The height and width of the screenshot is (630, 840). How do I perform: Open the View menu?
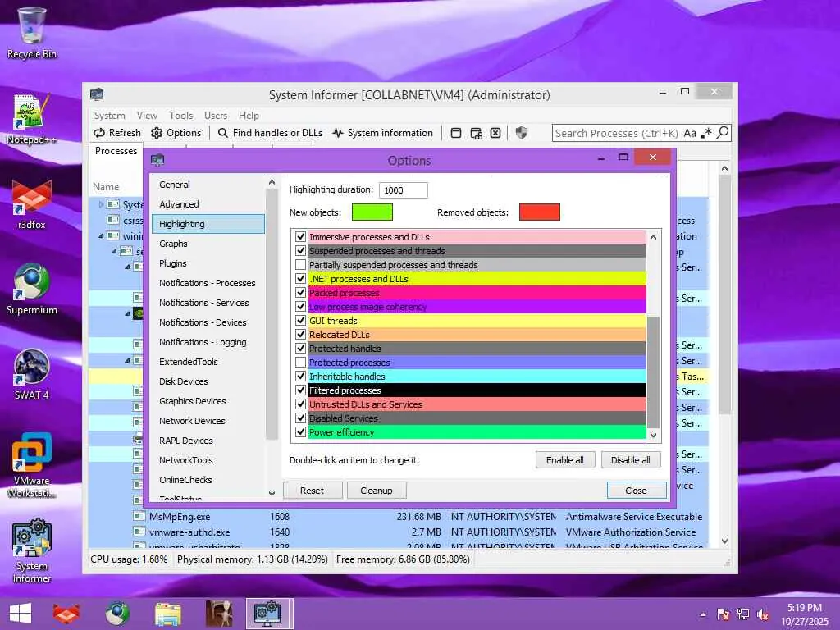click(147, 115)
